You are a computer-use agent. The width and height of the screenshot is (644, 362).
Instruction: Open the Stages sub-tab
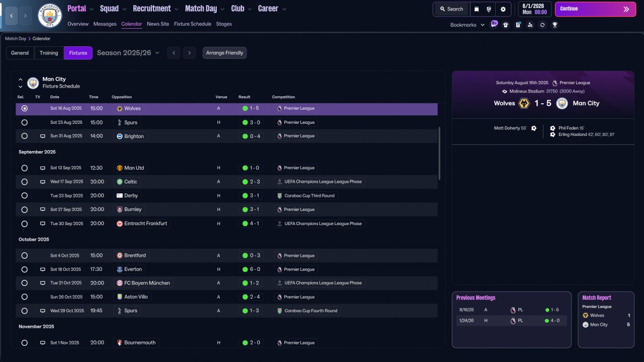tap(224, 24)
